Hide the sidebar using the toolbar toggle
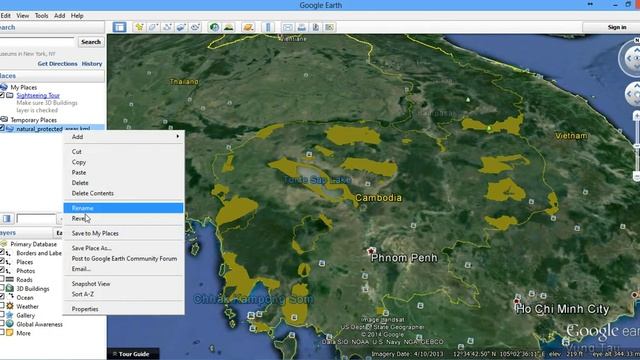Viewport: 640px width, 360px height. coord(119,27)
